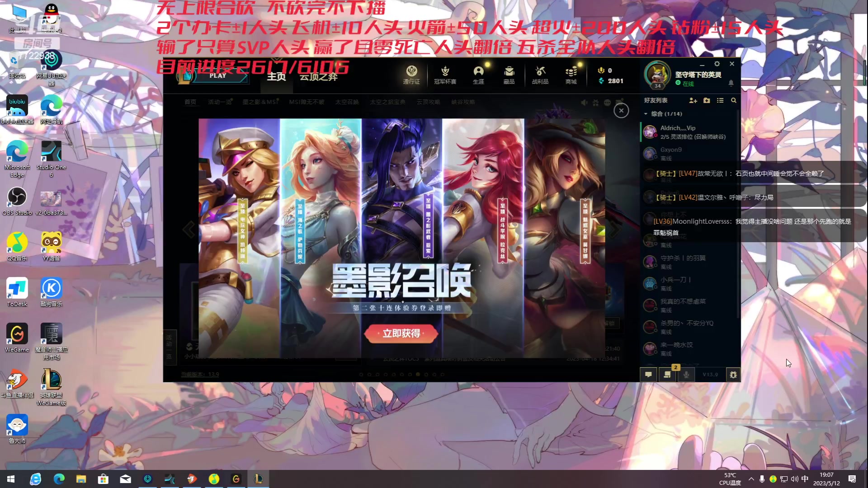The width and height of the screenshot is (868, 488).
Task: Open the 生涯 profile icon
Action: point(478,75)
